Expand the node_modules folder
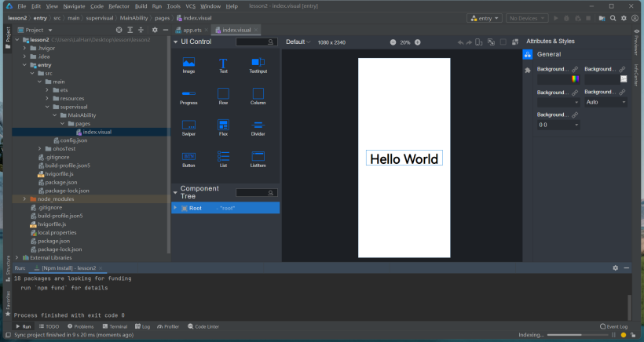 24,199
